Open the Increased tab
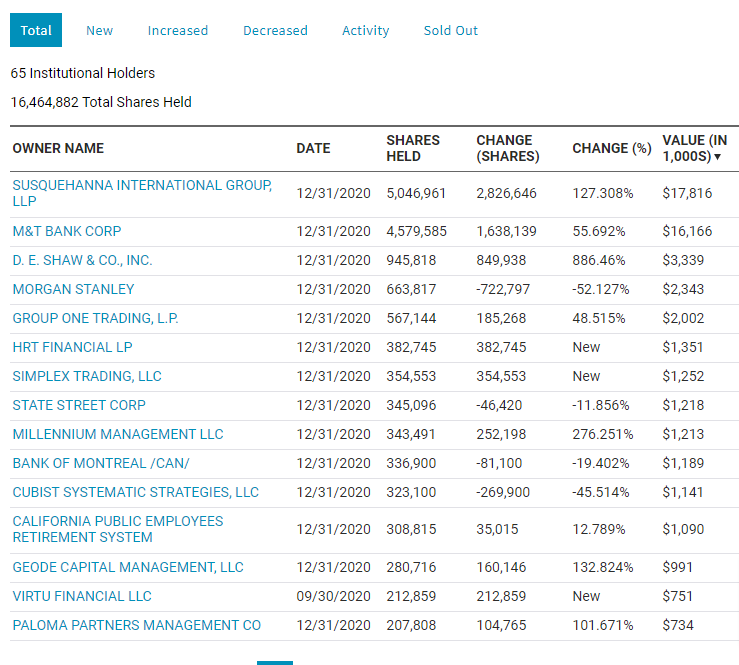Image resolution: width=739 pixels, height=665 pixels. click(178, 31)
